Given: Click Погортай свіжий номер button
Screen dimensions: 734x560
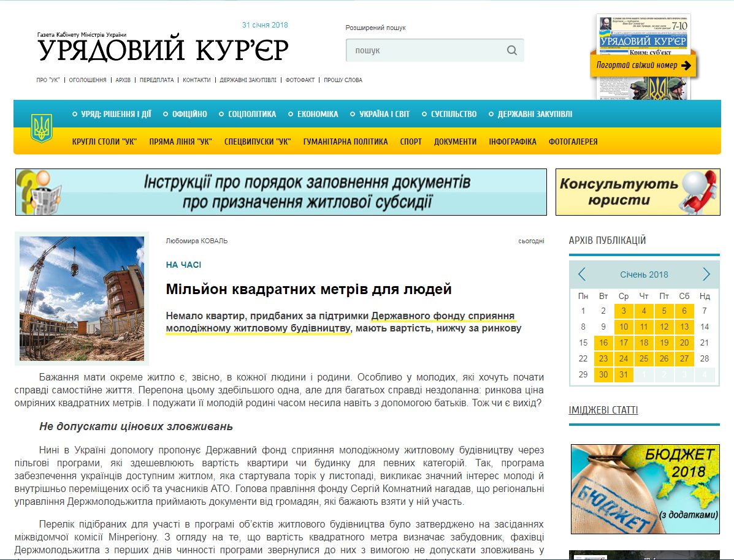Looking at the screenshot, I should pos(644,66).
